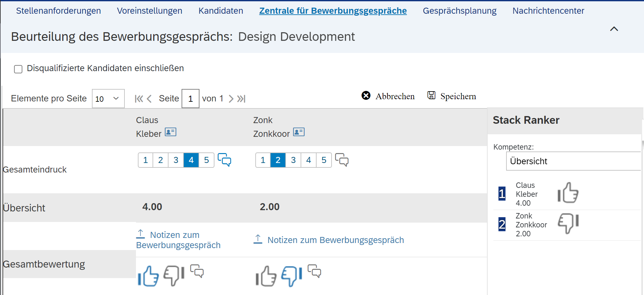Click the Design Development job title heading
The height and width of the screenshot is (295, 644).
tap(296, 37)
